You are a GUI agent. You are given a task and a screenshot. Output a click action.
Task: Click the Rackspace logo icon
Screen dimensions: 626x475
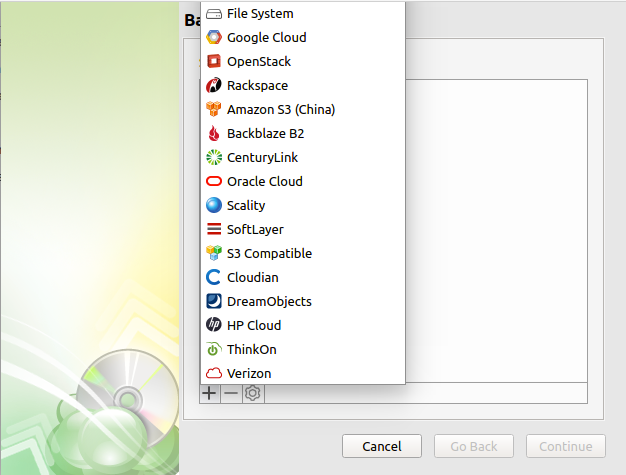[x=213, y=86]
